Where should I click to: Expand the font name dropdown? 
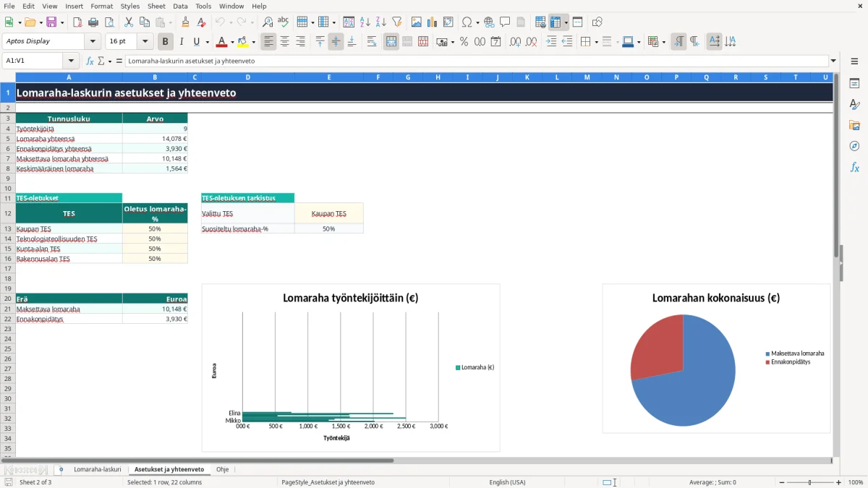pos(93,42)
